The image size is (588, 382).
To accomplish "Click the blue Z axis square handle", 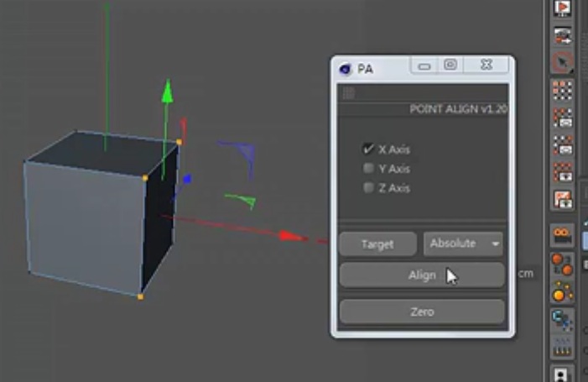I will 187,179.
